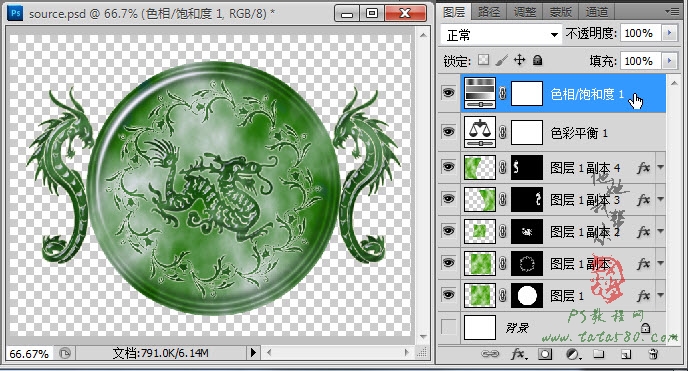Open the add layer style fx button
The image size is (688, 371).
pyautogui.click(x=518, y=353)
